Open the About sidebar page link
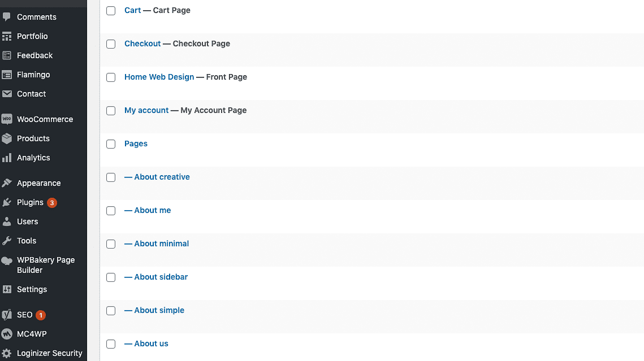The width and height of the screenshot is (644, 361). (x=161, y=277)
